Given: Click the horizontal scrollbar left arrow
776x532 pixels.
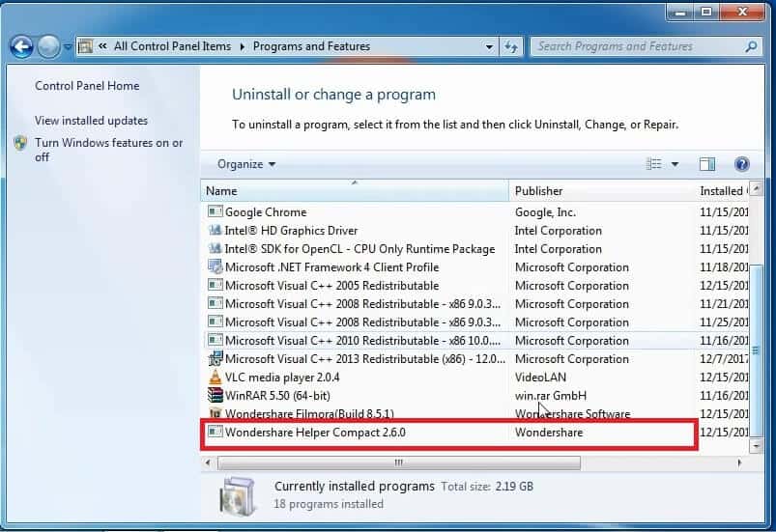Looking at the screenshot, I should click(208, 462).
